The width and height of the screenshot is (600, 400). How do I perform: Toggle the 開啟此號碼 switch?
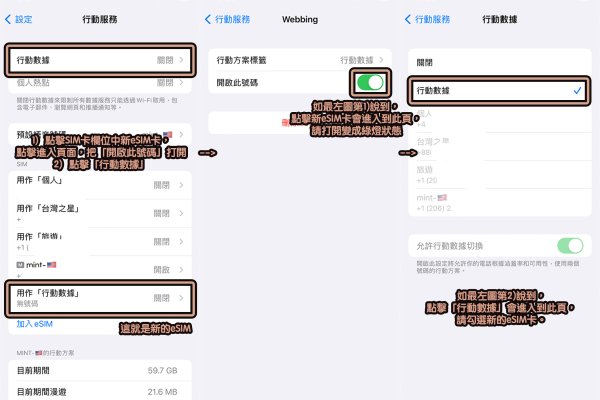[370, 83]
